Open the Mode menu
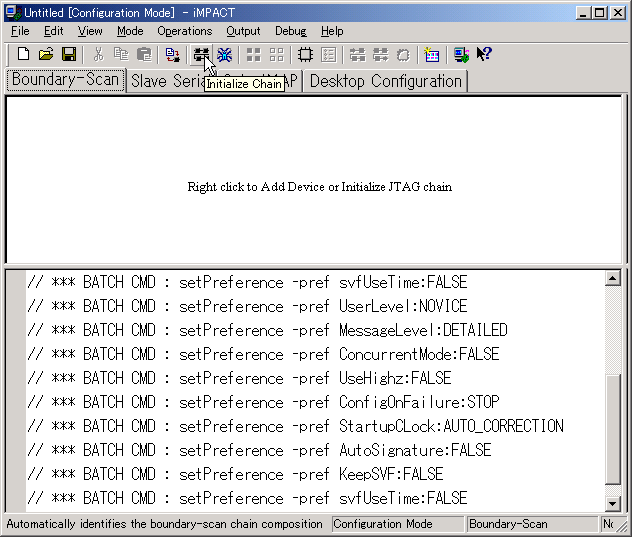The width and height of the screenshot is (632, 537). click(130, 31)
